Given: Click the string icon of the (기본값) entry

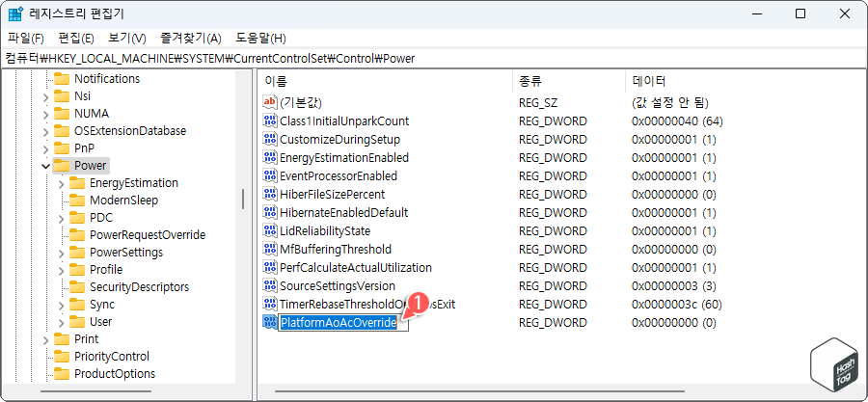Looking at the screenshot, I should pos(270,102).
